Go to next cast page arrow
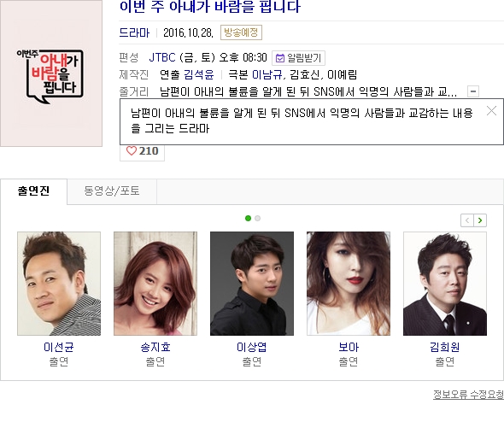The height and width of the screenshot is (428, 504). (x=480, y=220)
